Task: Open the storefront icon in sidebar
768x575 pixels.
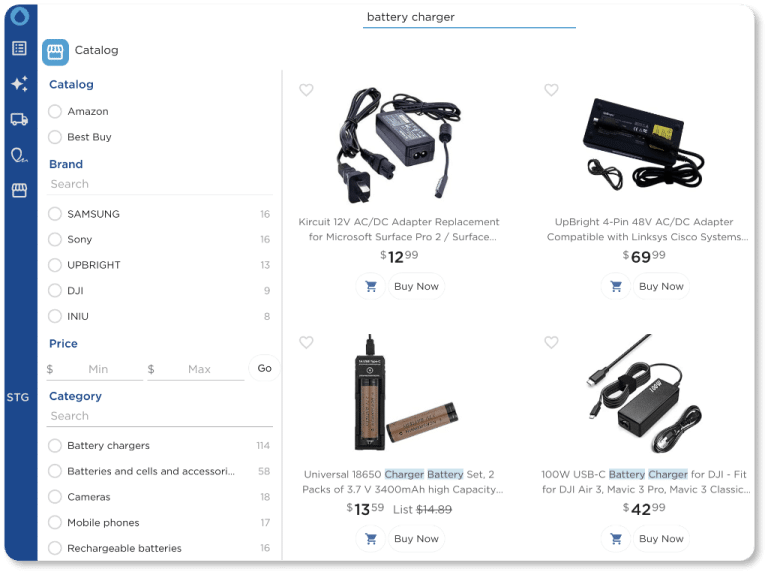Action: click(19, 190)
